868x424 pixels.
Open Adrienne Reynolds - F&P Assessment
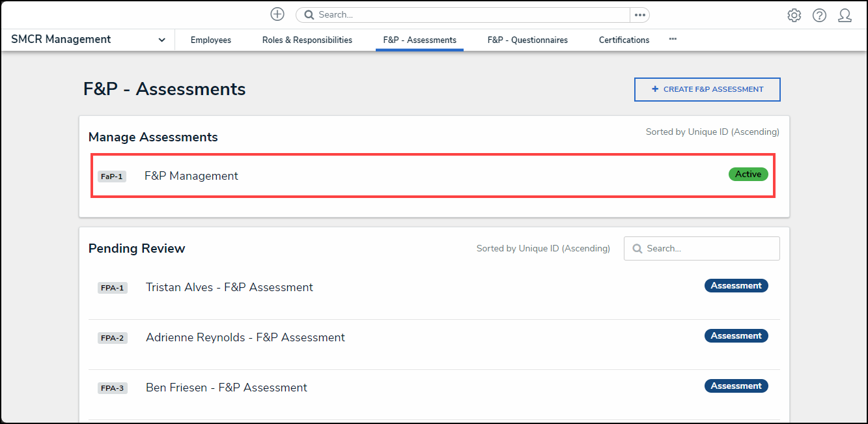[245, 337]
